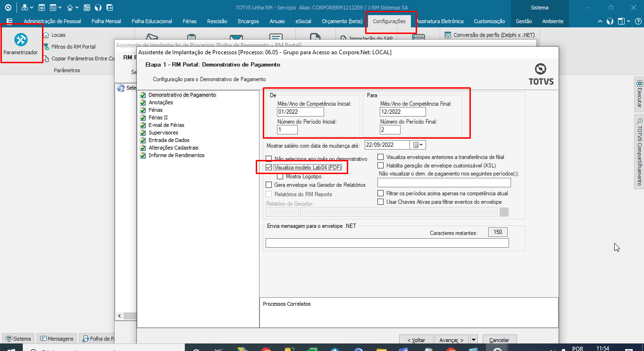Screen dimensions: 644x351
Task: Open the Sistema status bar tab
Action: 18,339
